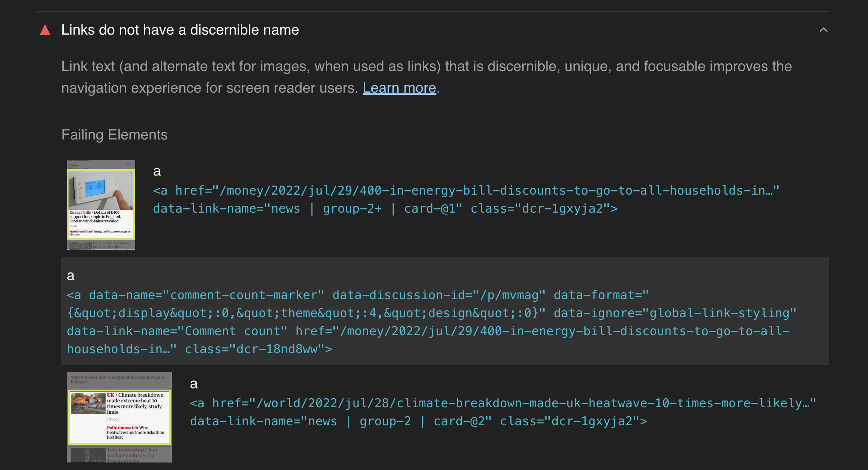Click the "Failing Elements" heading
Image resolution: width=868 pixels, height=470 pixels.
[114, 134]
